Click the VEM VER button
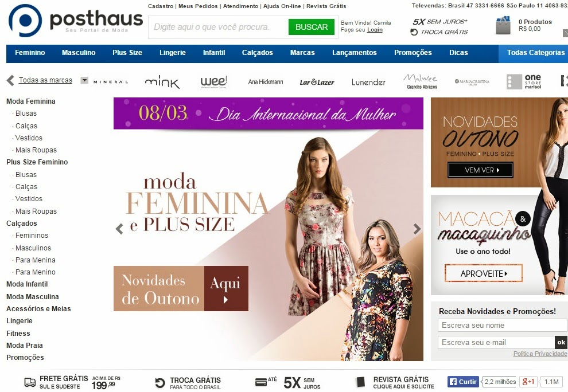 point(480,170)
